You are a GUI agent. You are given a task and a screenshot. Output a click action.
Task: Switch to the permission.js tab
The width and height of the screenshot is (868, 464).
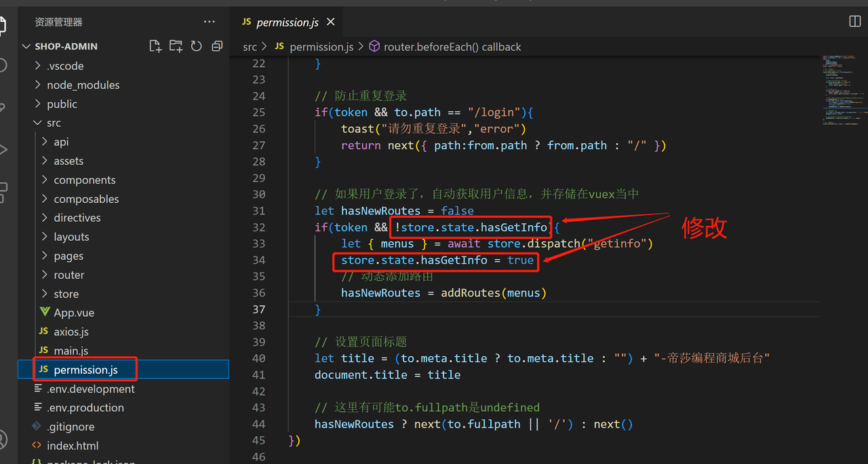288,22
